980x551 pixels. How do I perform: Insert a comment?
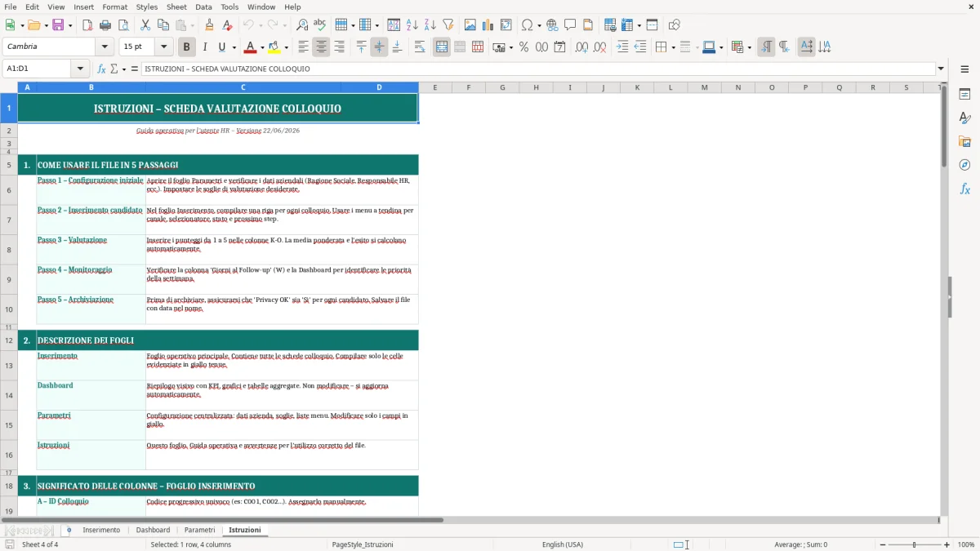tap(570, 24)
